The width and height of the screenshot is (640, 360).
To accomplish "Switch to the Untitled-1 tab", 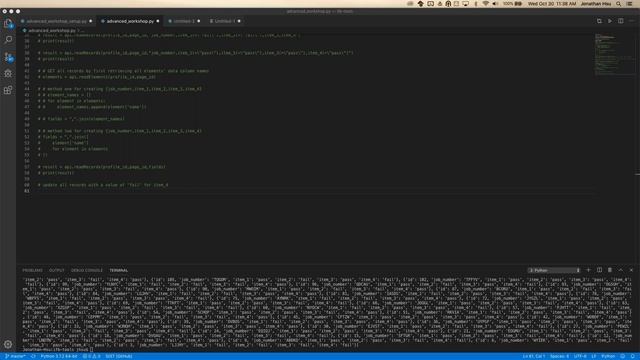I will (224, 21).
